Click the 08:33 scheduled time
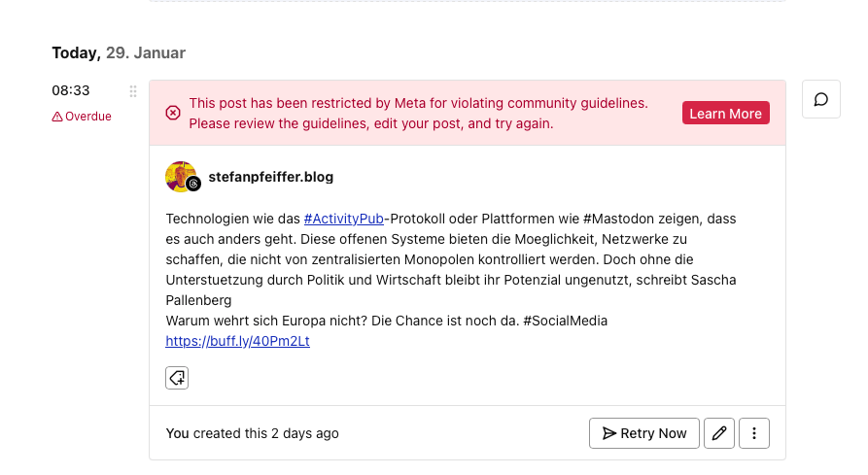The image size is (868, 475). 71,90
